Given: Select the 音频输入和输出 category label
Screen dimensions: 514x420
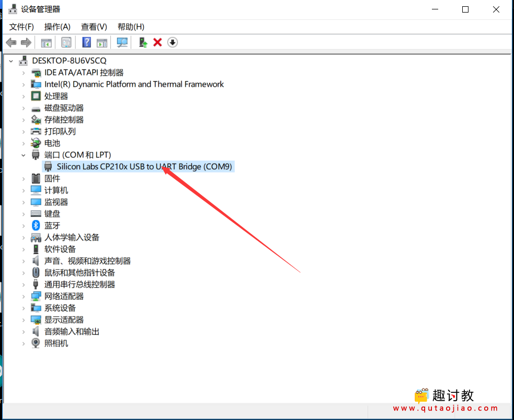Looking at the screenshot, I should click(x=72, y=332).
